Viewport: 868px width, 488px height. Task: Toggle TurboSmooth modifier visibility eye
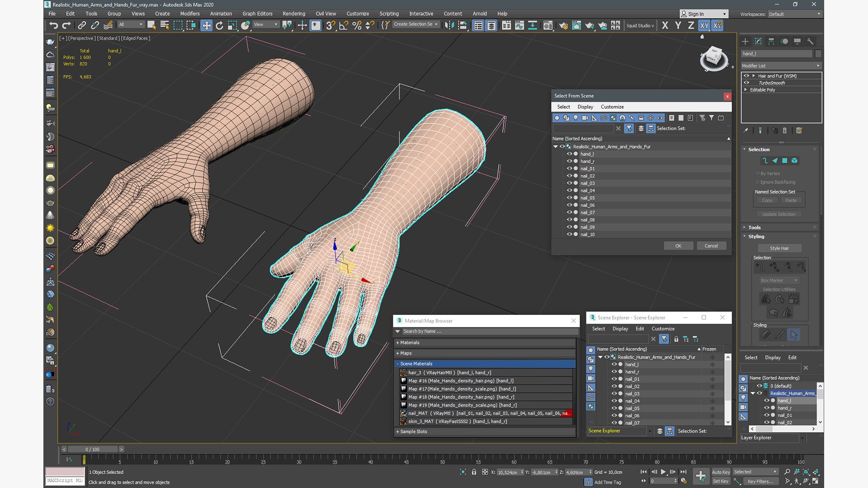click(747, 83)
